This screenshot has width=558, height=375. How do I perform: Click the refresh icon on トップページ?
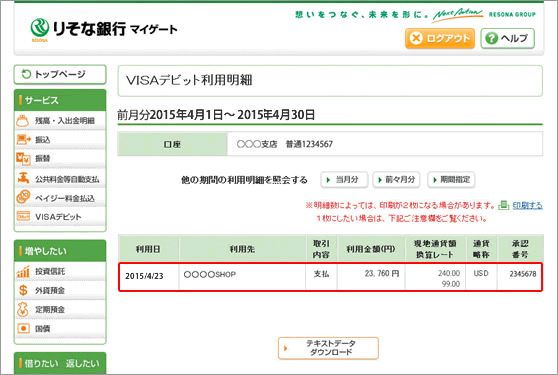pos(26,74)
